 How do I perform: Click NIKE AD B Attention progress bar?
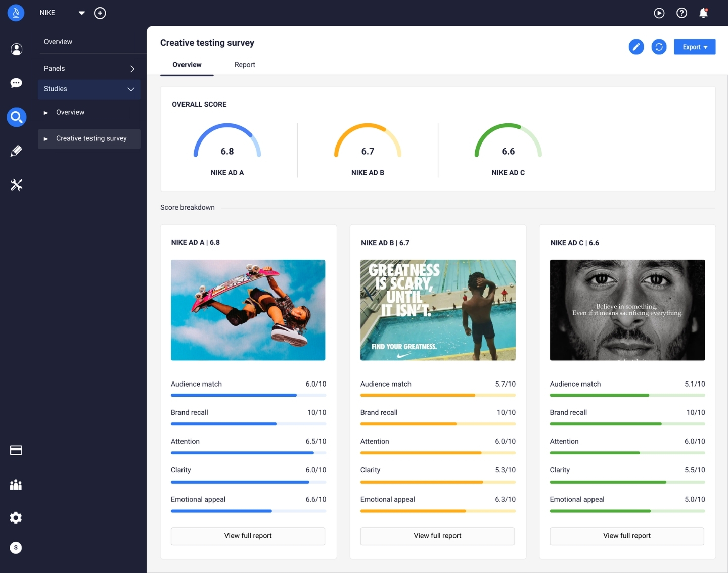click(438, 453)
